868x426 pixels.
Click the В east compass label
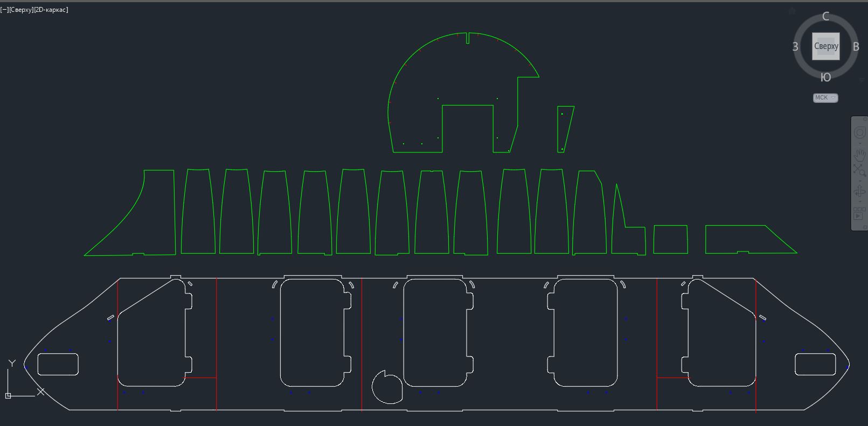(x=856, y=47)
